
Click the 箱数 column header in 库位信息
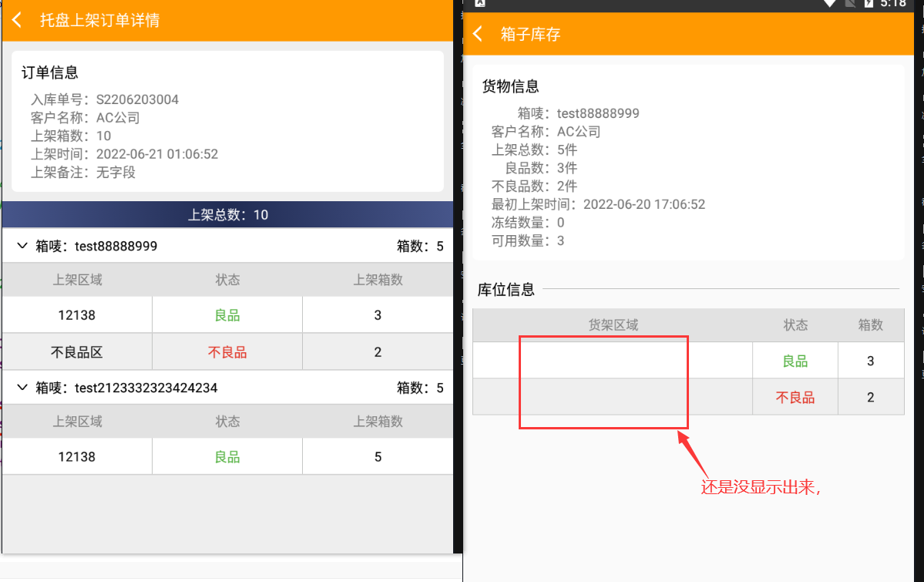tap(870, 325)
